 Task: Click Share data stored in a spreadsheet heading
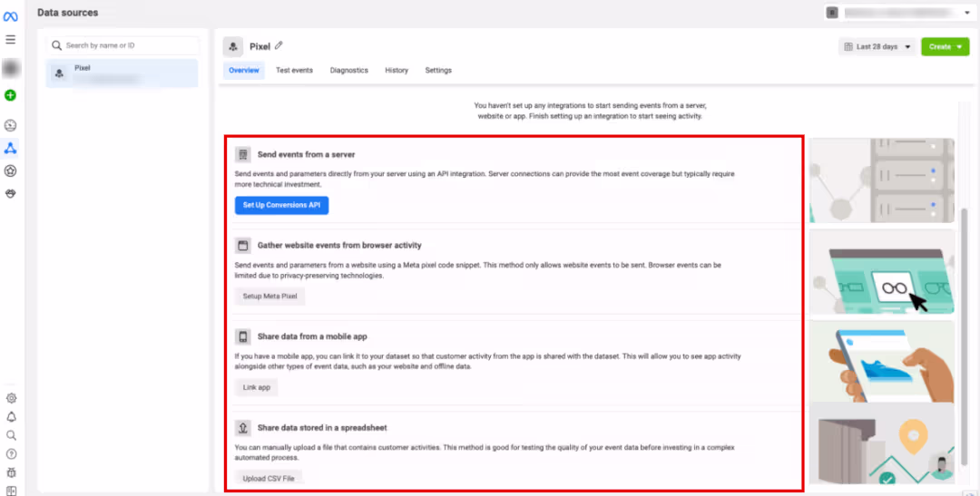point(322,428)
